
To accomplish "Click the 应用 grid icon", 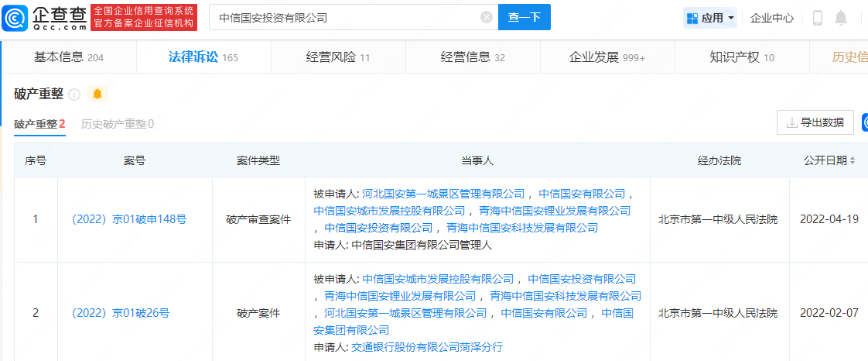I will (692, 19).
